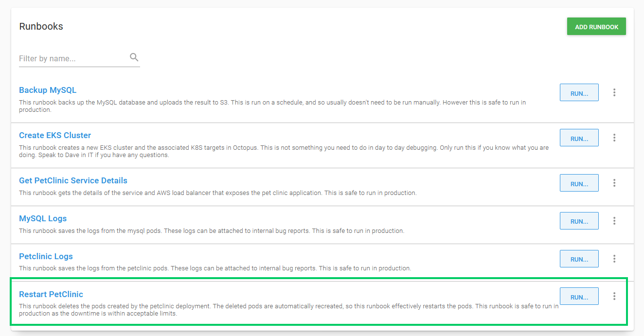
Task: Open the MySQL Logs runbook
Action: pos(42,218)
